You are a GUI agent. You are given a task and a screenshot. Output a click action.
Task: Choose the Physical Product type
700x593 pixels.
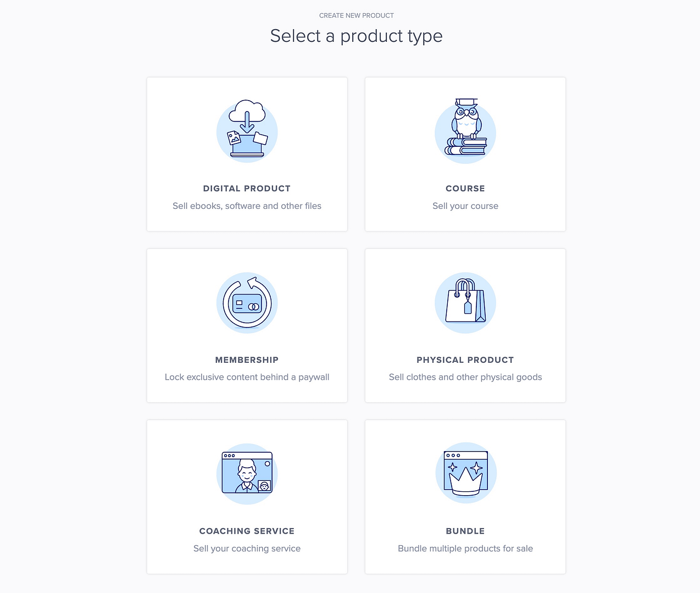click(x=465, y=325)
